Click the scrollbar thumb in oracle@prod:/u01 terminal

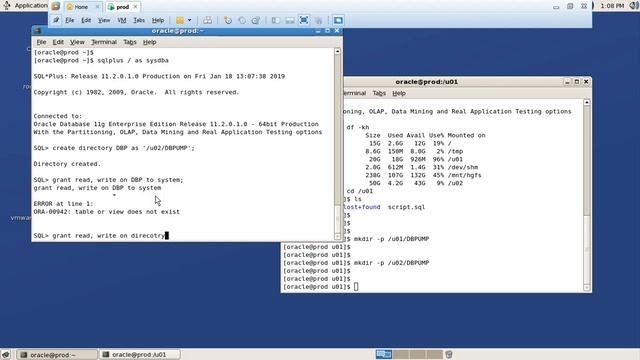click(587, 249)
